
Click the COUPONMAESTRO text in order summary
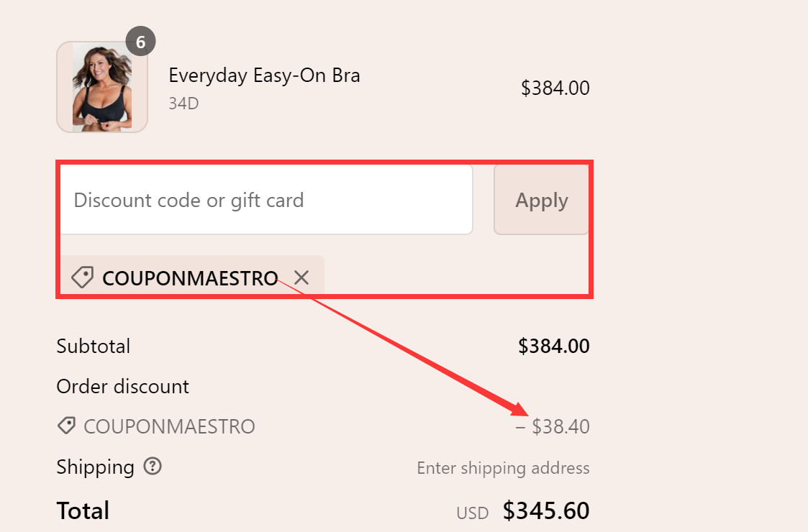click(x=169, y=426)
